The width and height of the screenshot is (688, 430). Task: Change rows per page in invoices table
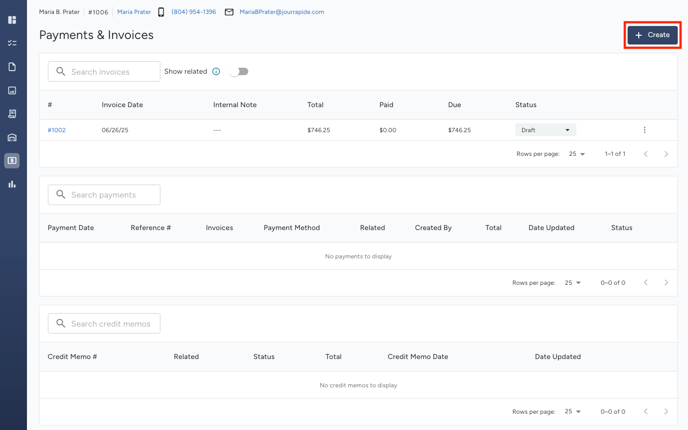577,154
